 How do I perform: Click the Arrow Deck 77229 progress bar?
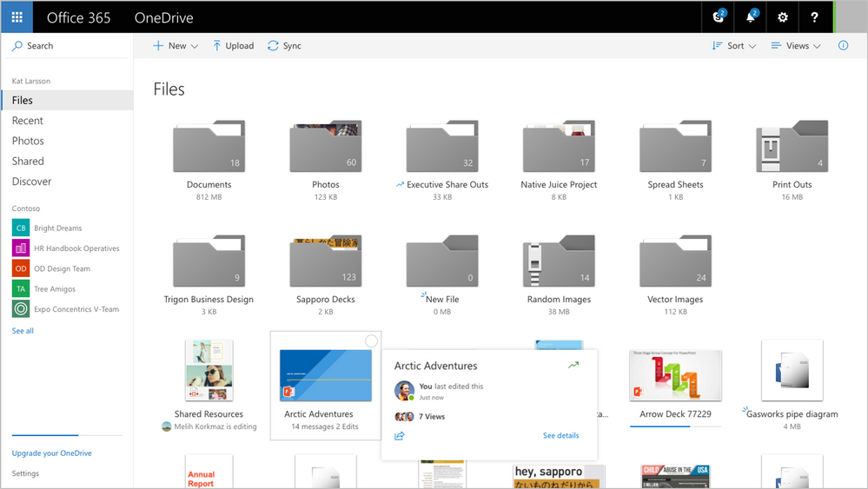point(675,426)
